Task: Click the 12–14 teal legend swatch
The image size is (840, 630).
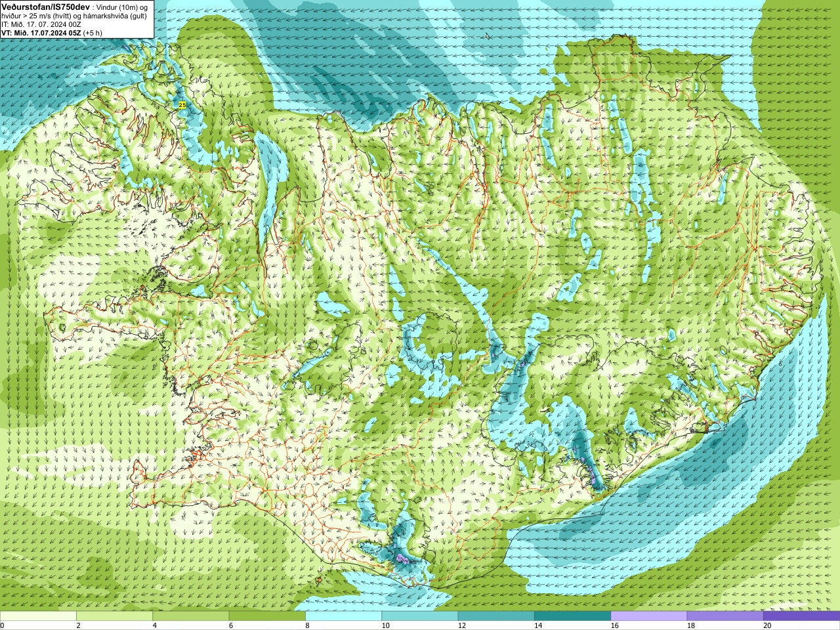Action: [x=496, y=616]
